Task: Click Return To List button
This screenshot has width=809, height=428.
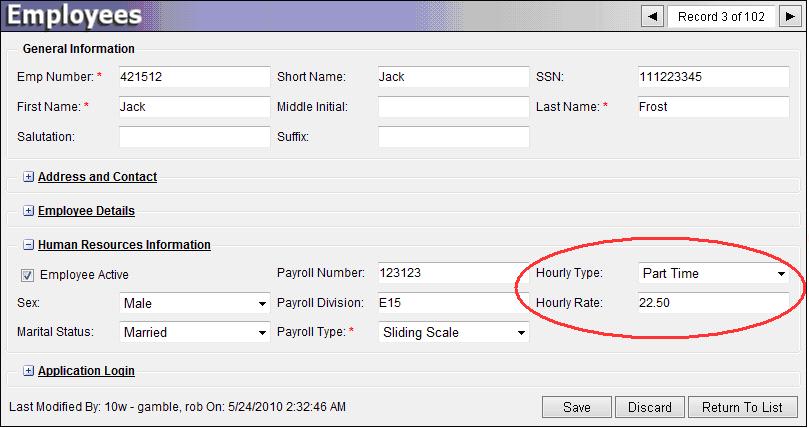Action: pyautogui.click(x=742, y=407)
